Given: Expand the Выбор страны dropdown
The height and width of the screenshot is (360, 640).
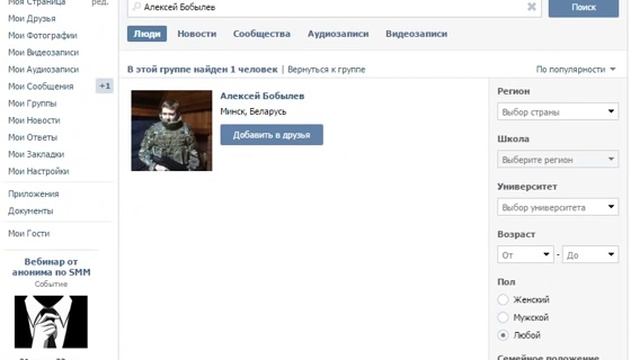Looking at the screenshot, I should 558,112.
